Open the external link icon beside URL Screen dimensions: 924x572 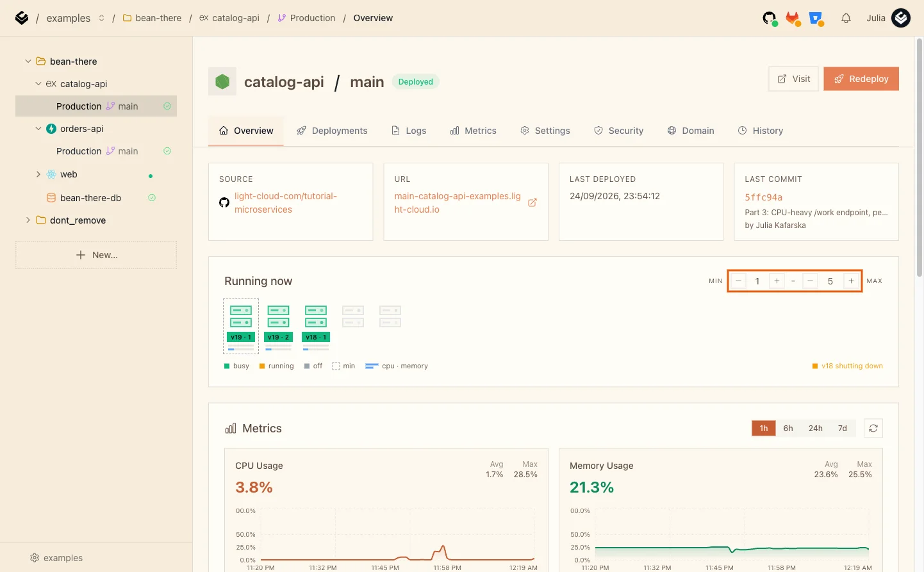532,202
